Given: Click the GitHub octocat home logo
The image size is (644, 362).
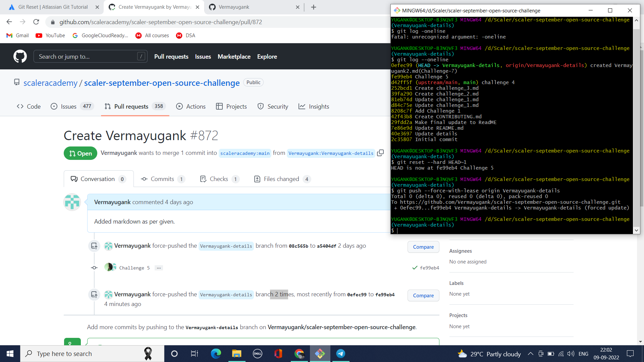Looking at the screenshot, I should 20,56.
